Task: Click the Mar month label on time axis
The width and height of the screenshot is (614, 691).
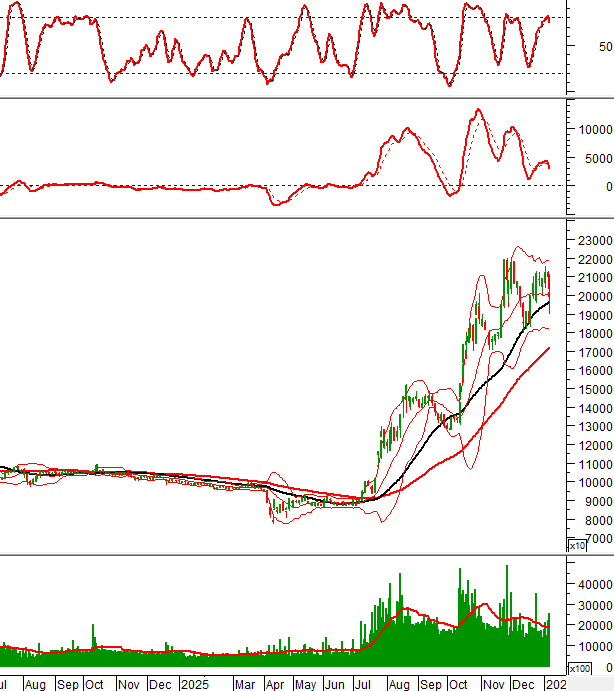Action: (244, 684)
